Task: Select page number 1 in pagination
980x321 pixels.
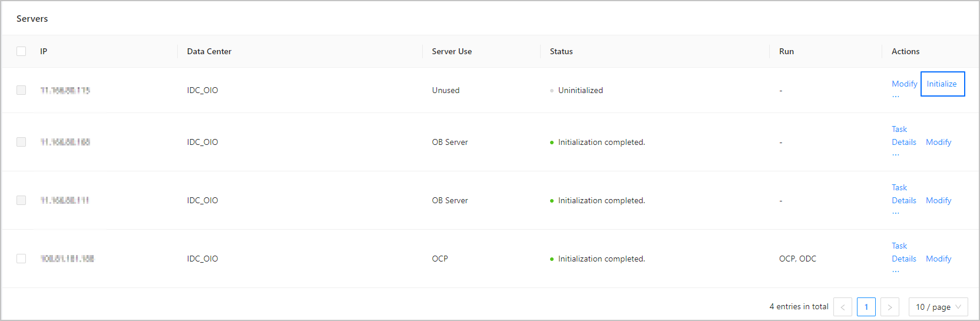Action: tap(866, 307)
